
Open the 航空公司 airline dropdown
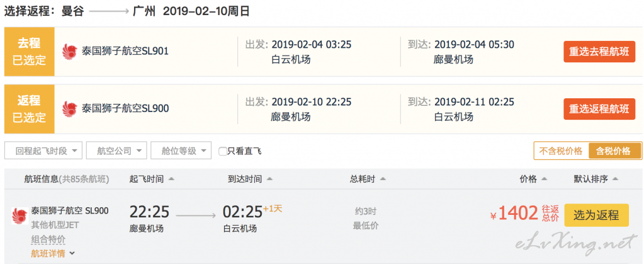(x=116, y=151)
